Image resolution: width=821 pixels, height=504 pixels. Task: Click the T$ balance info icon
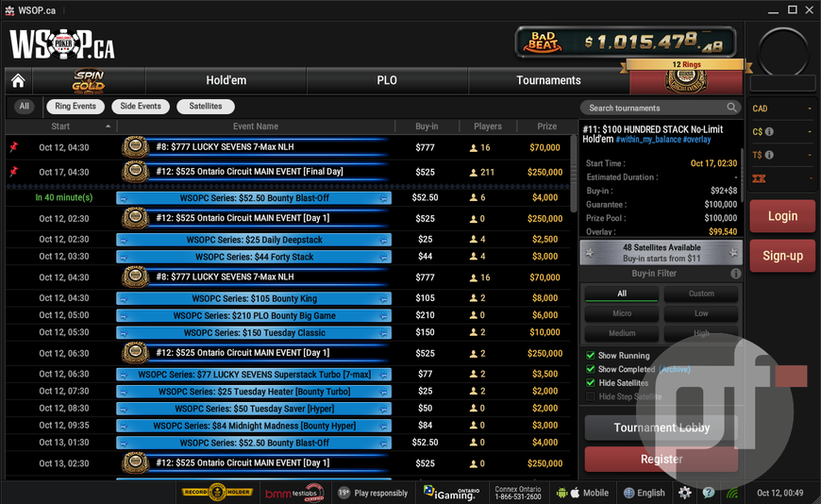tap(769, 155)
